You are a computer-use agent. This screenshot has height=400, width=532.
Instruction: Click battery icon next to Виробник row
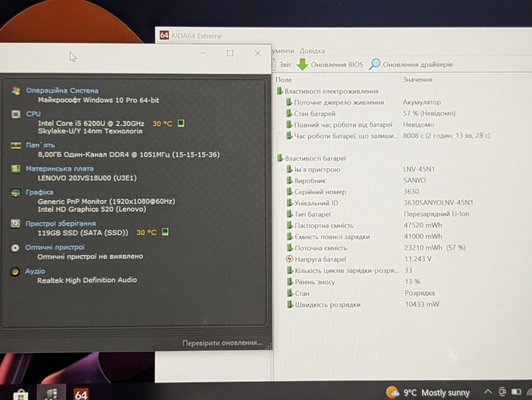(x=289, y=180)
